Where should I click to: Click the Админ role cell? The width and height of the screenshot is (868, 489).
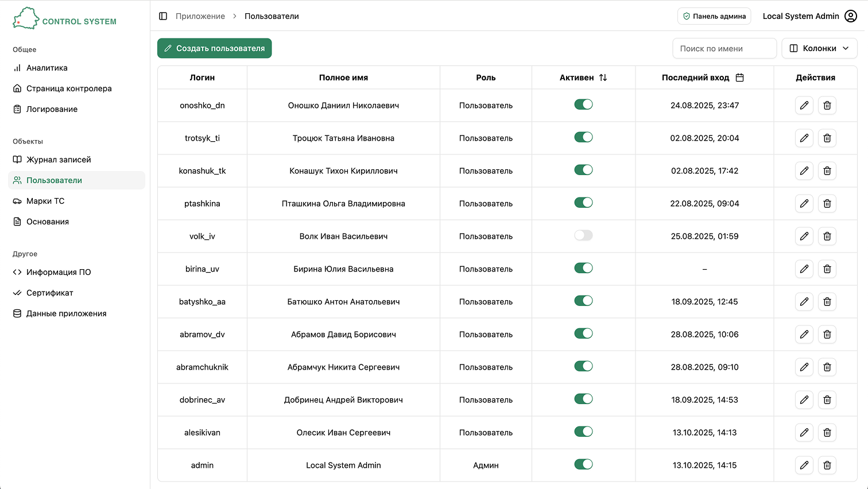coord(486,465)
